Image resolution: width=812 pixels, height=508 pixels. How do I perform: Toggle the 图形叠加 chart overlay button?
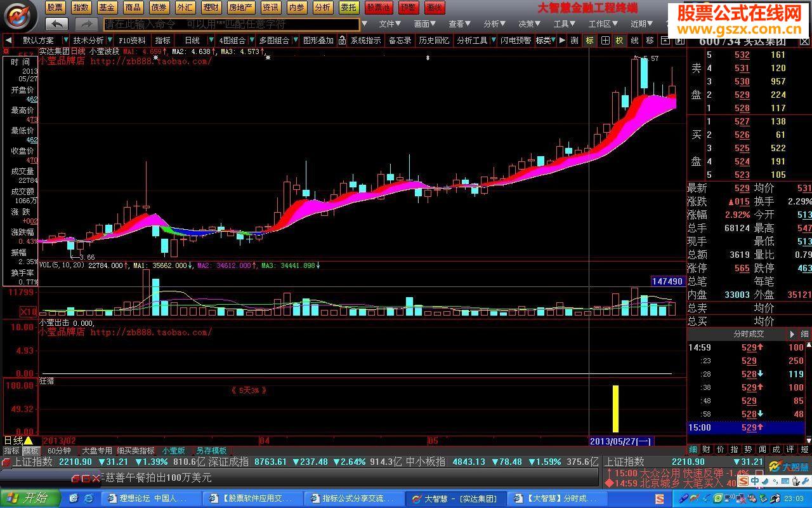tap(318, 40)
